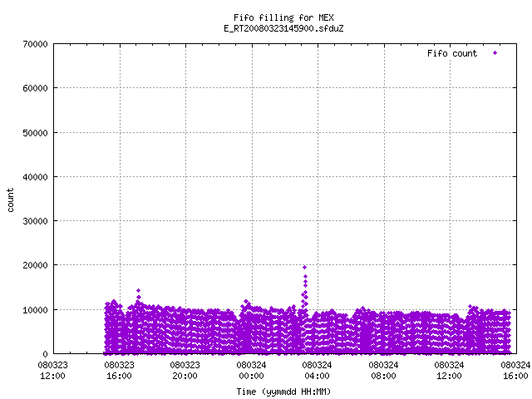Click the y-axis value 0
Screen dimensions: 532x399
(x=46, y=354)
